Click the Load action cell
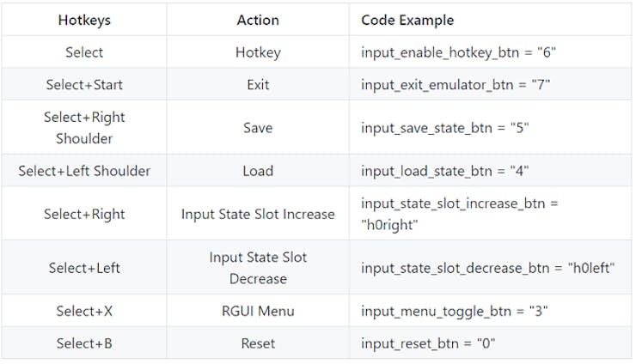This screenshot has width=636, height=364. pyautogui.click(x=258, y=171)
